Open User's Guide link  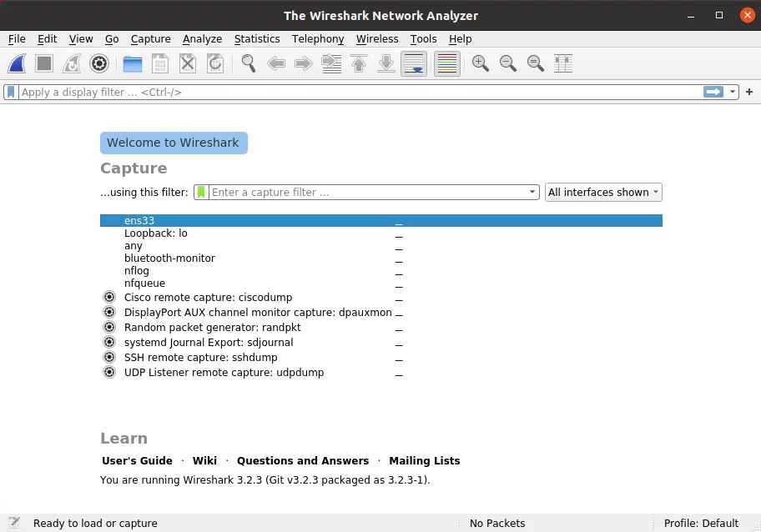(137, 461)
